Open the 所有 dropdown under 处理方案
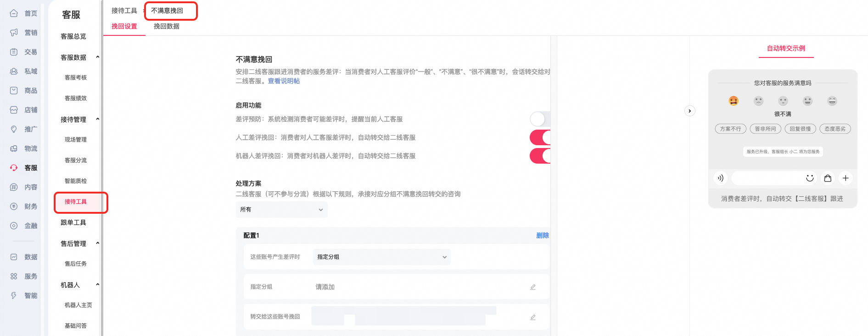This screenshot has width=868, height=336. coord(281,210)
